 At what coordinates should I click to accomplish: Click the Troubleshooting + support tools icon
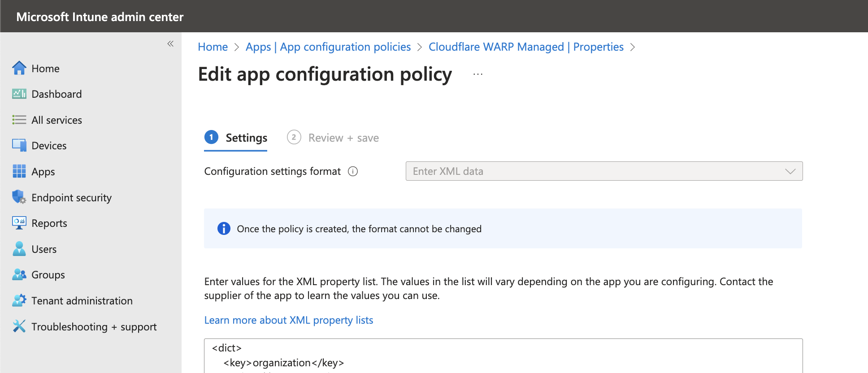coord(19,326)
